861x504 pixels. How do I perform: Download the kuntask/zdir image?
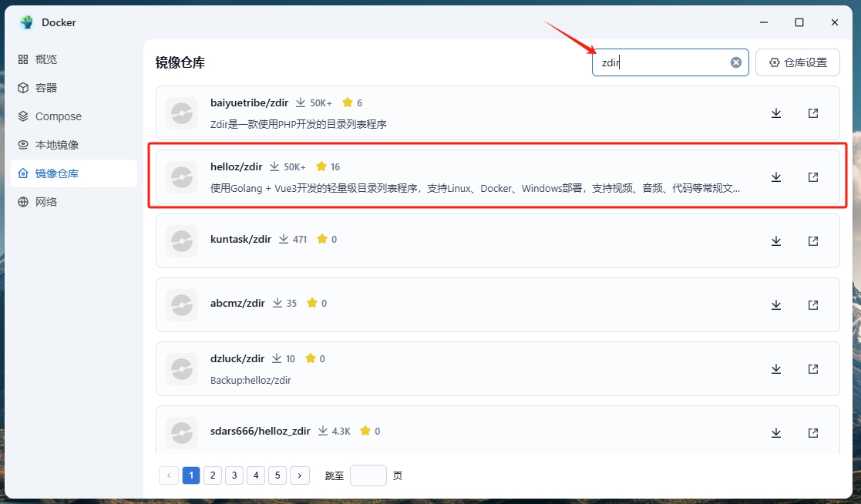coord(776,241)
